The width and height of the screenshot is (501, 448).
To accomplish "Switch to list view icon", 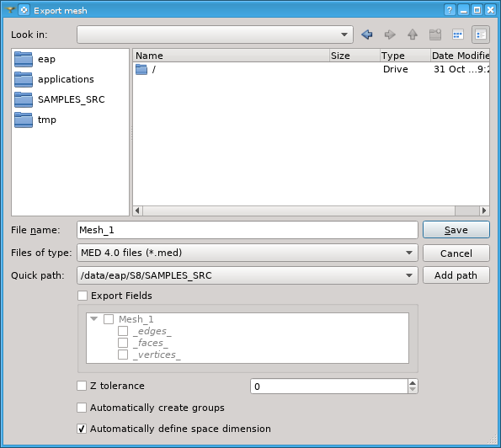I will click(x=458, y=35).
